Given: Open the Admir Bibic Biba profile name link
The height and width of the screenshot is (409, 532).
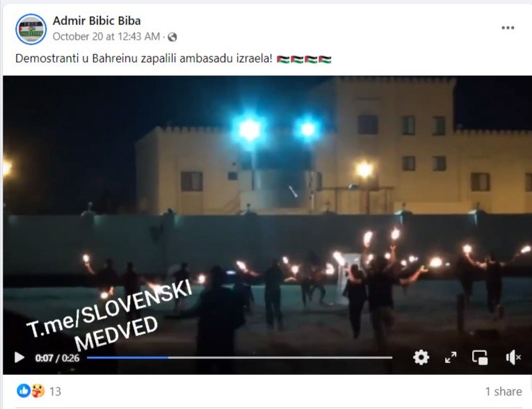Looking at the screenshot, I should coord(97,21).
